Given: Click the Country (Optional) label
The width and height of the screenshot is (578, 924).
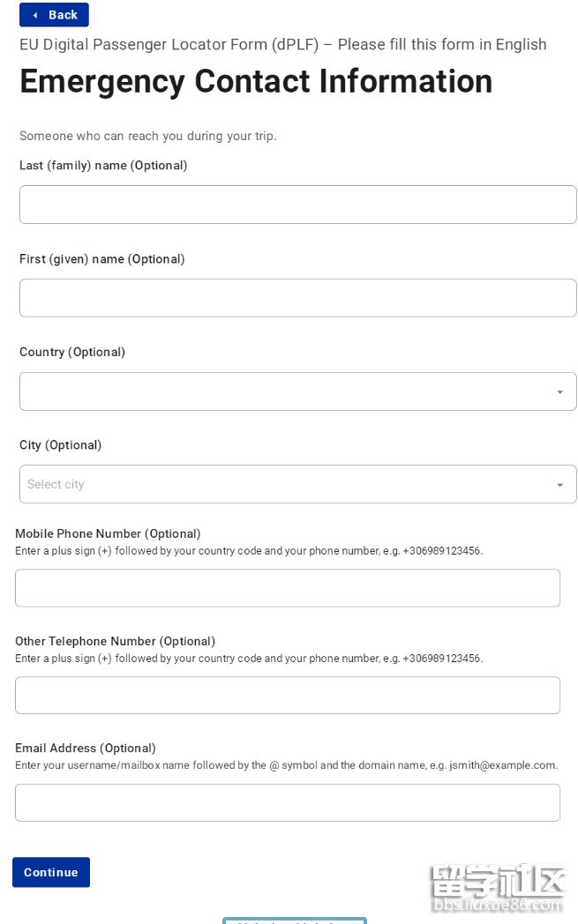Looking at the screenshot, I should pos(72,352).
